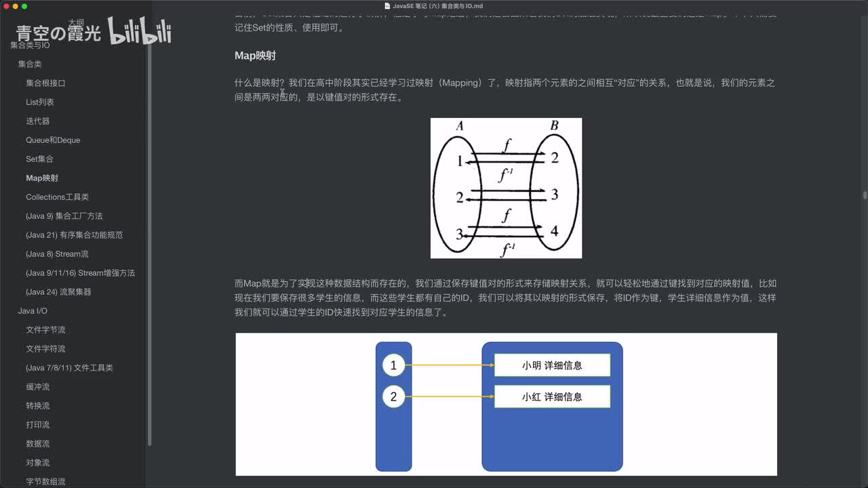Image resolution: width=868 pixels, height=488 pixels.
Task: Open the Java I/O outline heading
Action: pos(33,310)
